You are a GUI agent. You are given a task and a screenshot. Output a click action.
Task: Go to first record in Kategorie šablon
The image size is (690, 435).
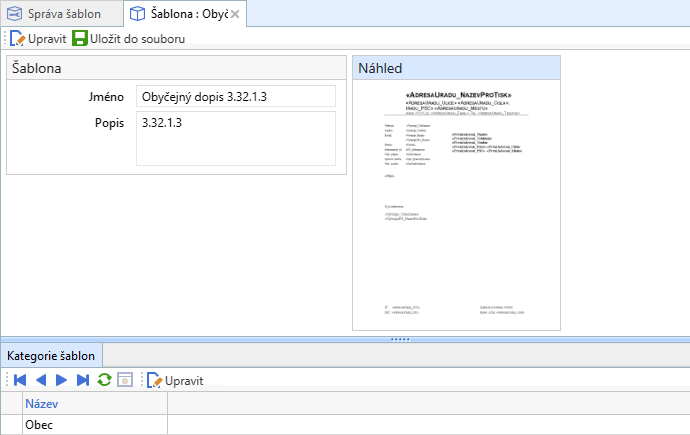point(19,380)
